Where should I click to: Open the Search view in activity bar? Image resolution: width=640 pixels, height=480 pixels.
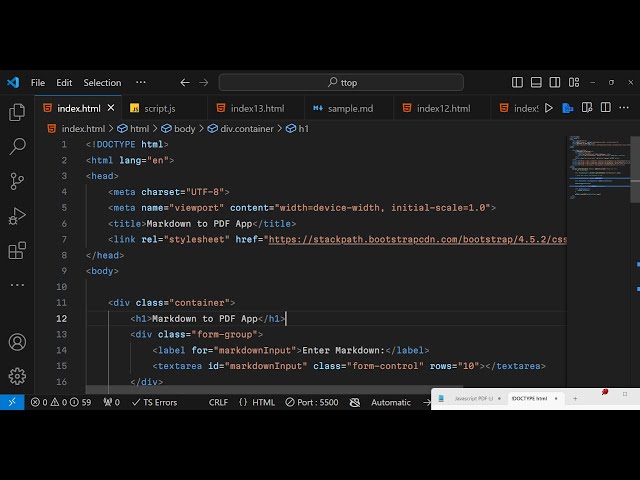point(17,147)
